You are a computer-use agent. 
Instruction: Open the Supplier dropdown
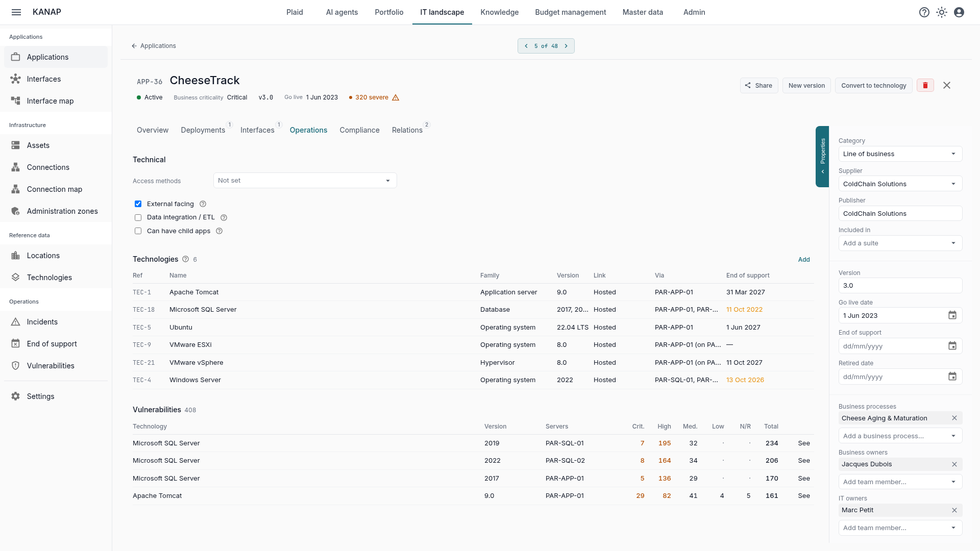coord(900,184)
